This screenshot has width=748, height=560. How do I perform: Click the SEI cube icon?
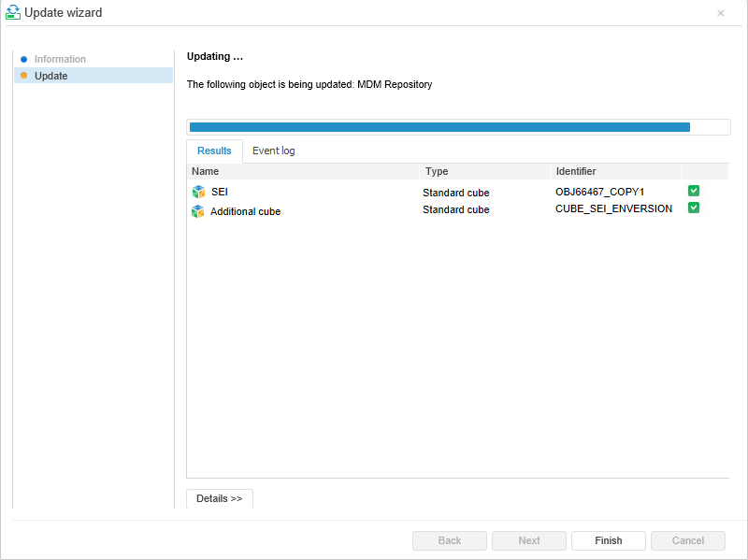click(x=198, y=192)
